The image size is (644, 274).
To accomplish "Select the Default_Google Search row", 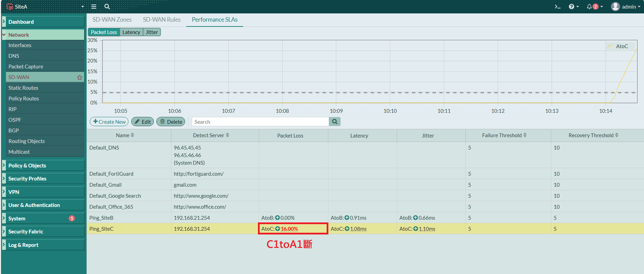I will [365, 196].
